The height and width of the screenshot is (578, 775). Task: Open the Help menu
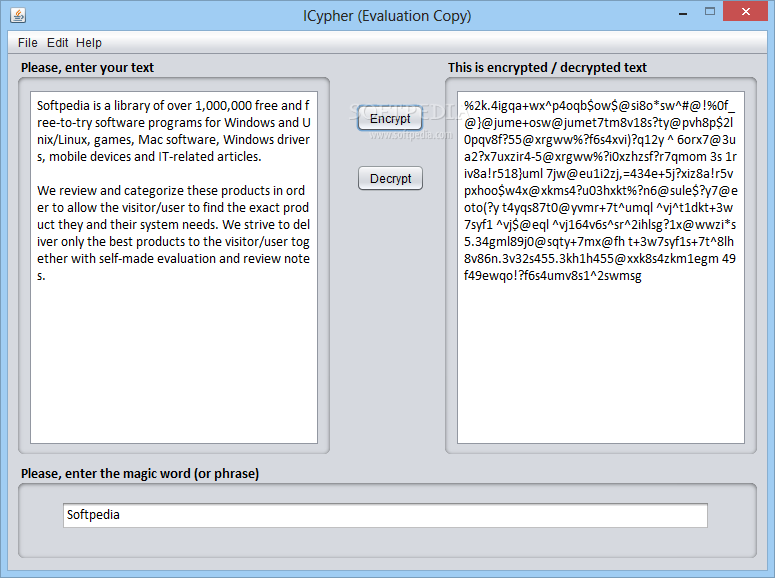pos(89,43)
